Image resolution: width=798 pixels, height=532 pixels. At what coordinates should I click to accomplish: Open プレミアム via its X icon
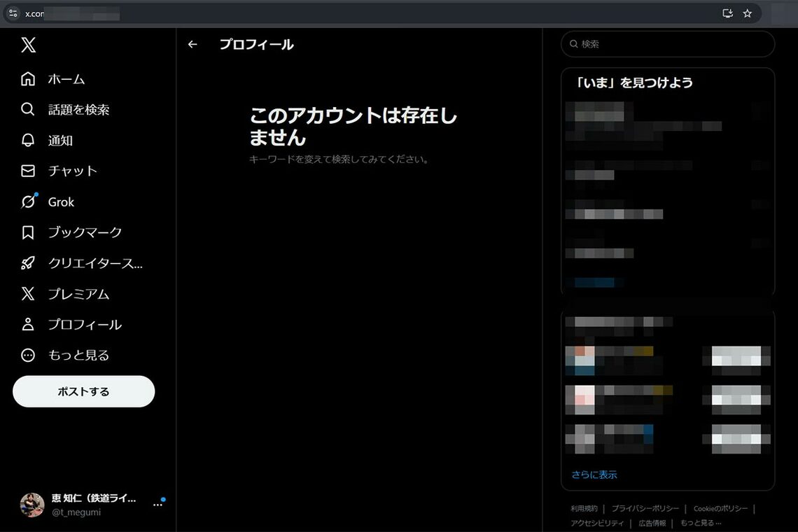[27, 293]
